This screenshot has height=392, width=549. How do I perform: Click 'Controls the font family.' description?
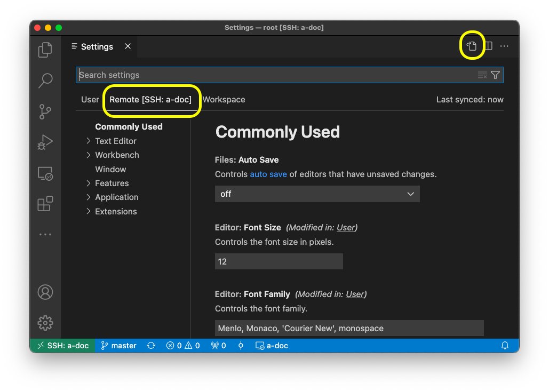(x=261, y=309)
